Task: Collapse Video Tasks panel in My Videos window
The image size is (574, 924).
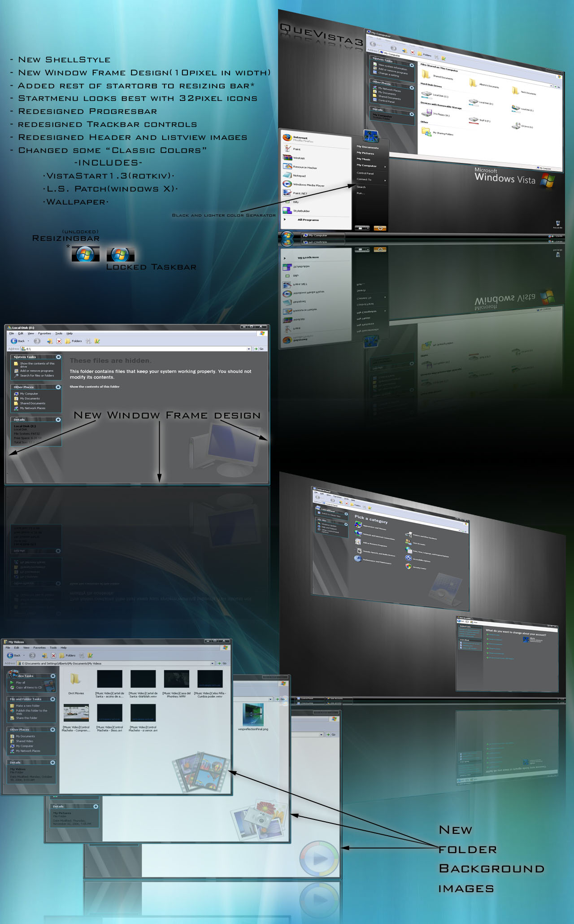Action: [x=53, y=676]
